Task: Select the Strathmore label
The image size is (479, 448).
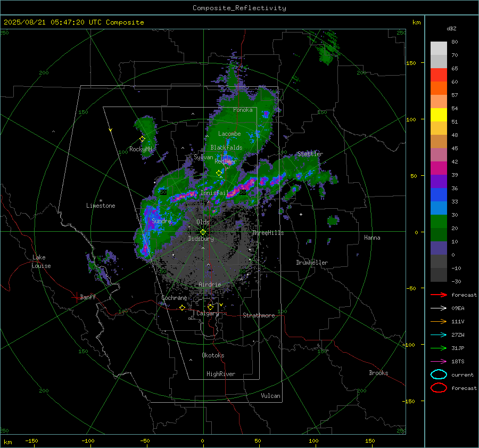Action: 259,315
